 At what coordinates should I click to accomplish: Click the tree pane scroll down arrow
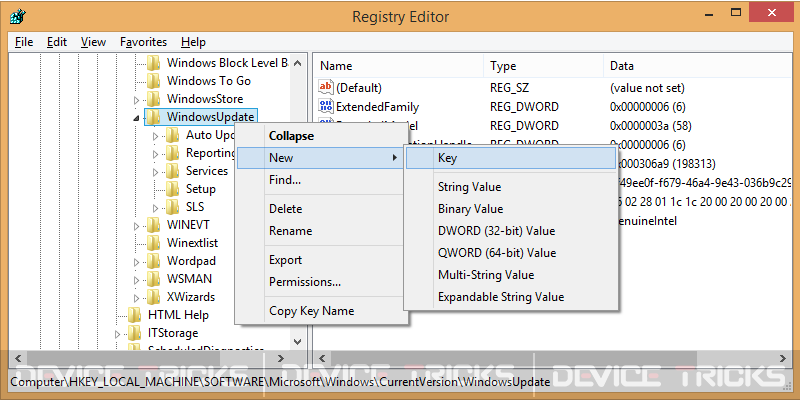point(298,341)
